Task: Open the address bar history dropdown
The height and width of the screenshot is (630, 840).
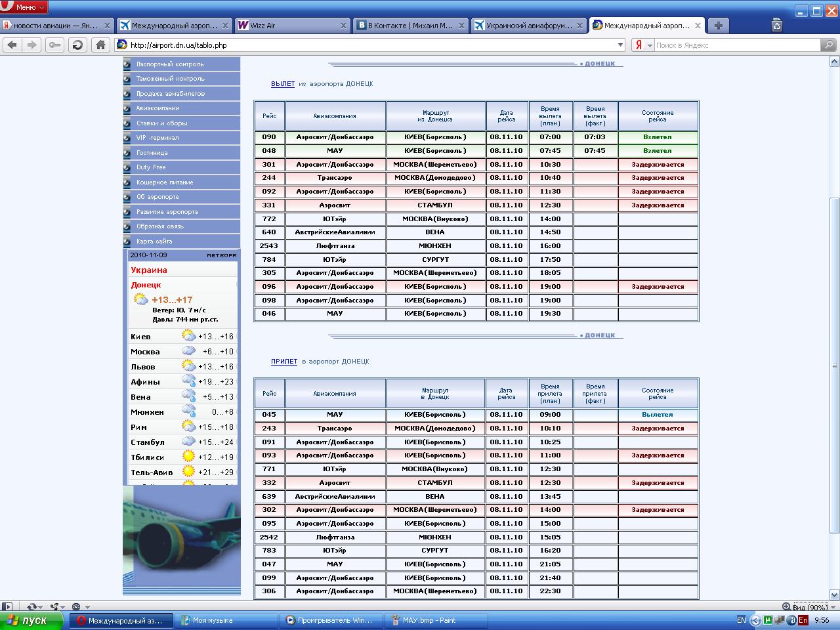Action: pyautogui.click(x=620, y=45)
